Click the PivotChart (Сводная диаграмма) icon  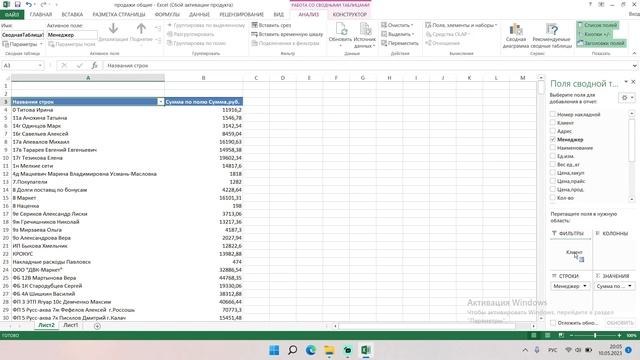click(x=516, y=29)
